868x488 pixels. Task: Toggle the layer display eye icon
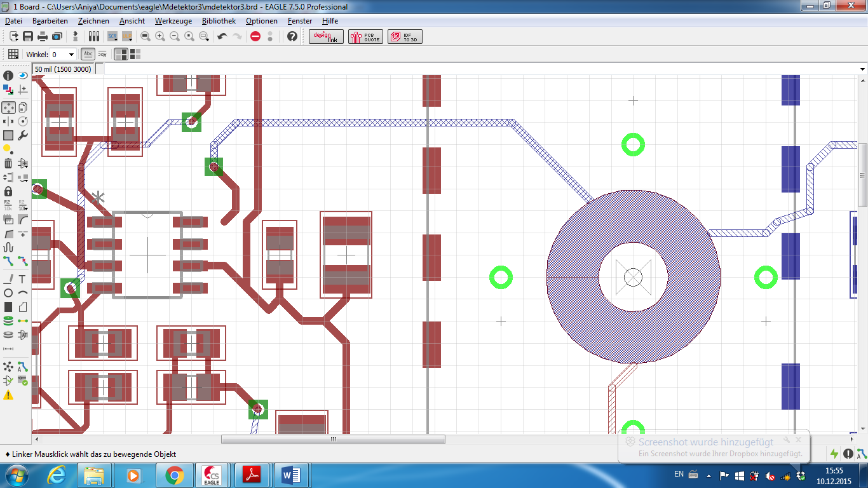coord(23,76)
